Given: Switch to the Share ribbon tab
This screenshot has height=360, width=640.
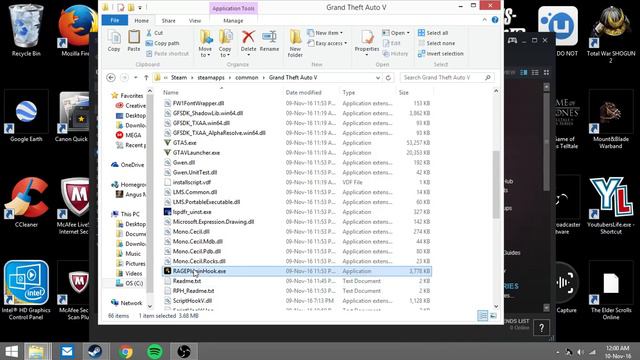Looking at the screenshot, I should (x=168, y=20).
